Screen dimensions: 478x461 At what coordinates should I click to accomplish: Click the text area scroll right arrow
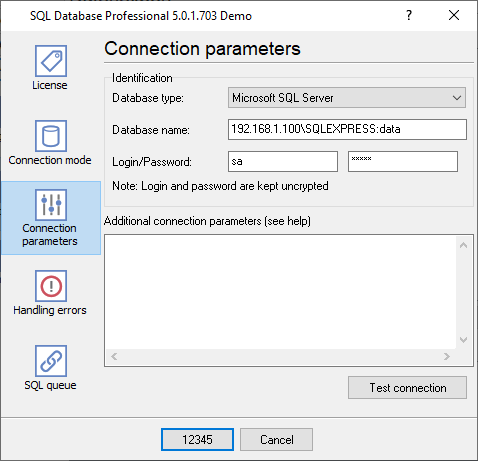(x=447, y=357)
